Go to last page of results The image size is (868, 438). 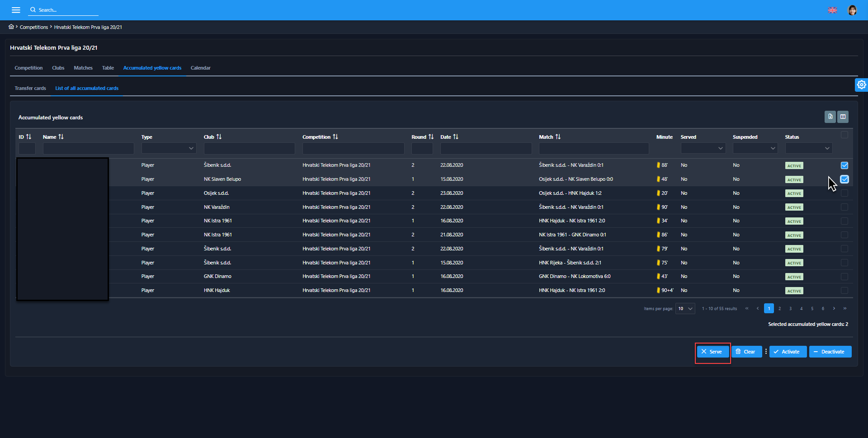pyautogui.click(x=844, y=308)
